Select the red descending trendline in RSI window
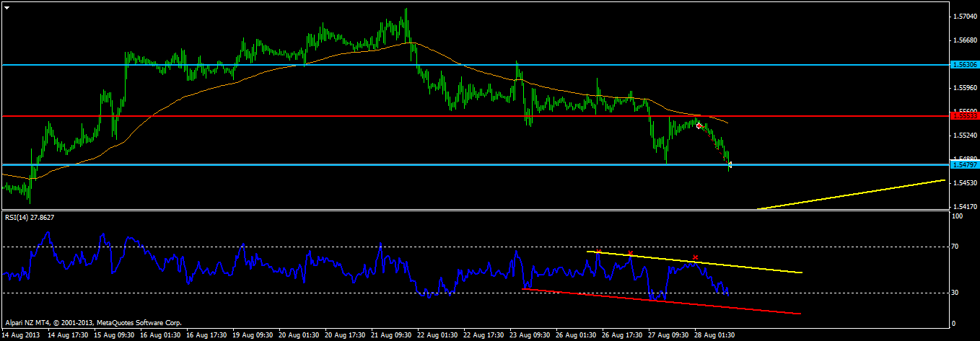This screenshot has width=980, height=341. 662,301
